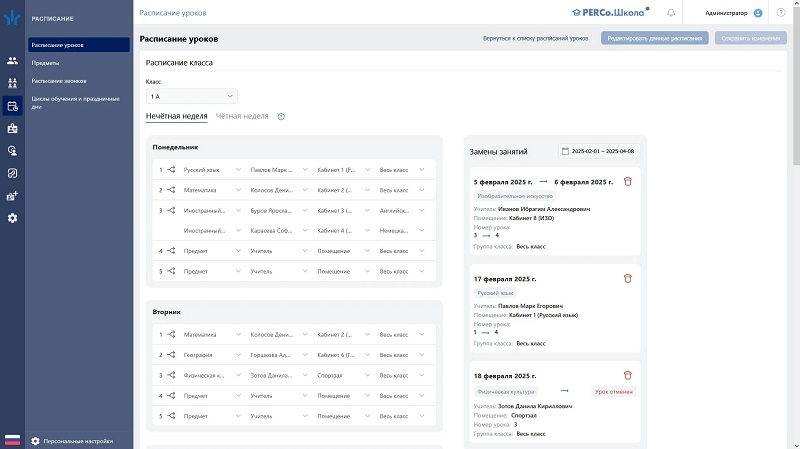Click the Редактировать данные расписания button
The height and width of the screenshot is (449, 800).
655,38
